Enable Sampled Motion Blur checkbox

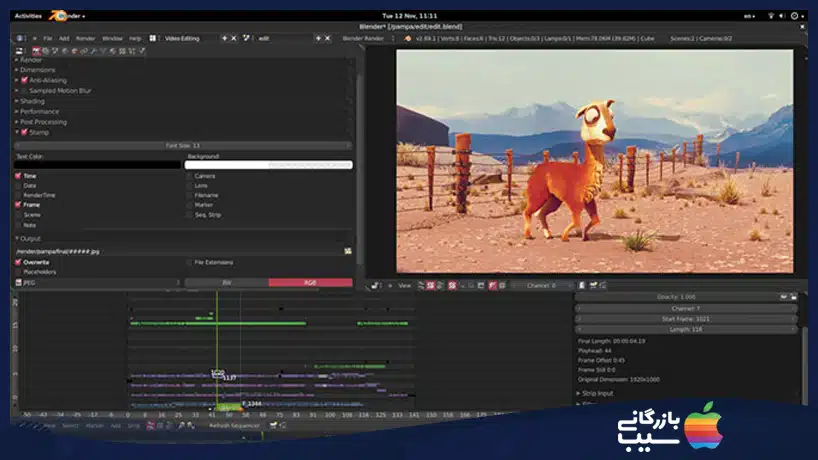click(x=24, y=91)
